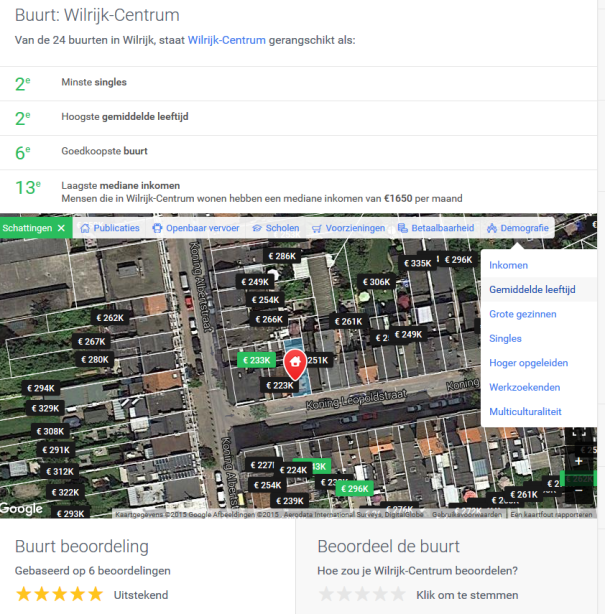
Task: Click the graduation cap icon for Scholen
Action: point(257,228)
